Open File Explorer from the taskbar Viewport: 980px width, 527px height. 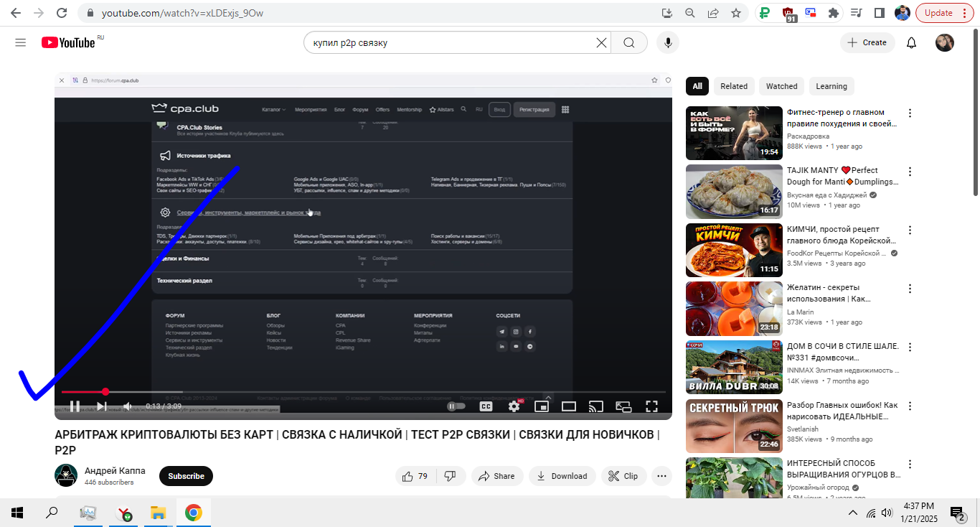tap(158, 513)
